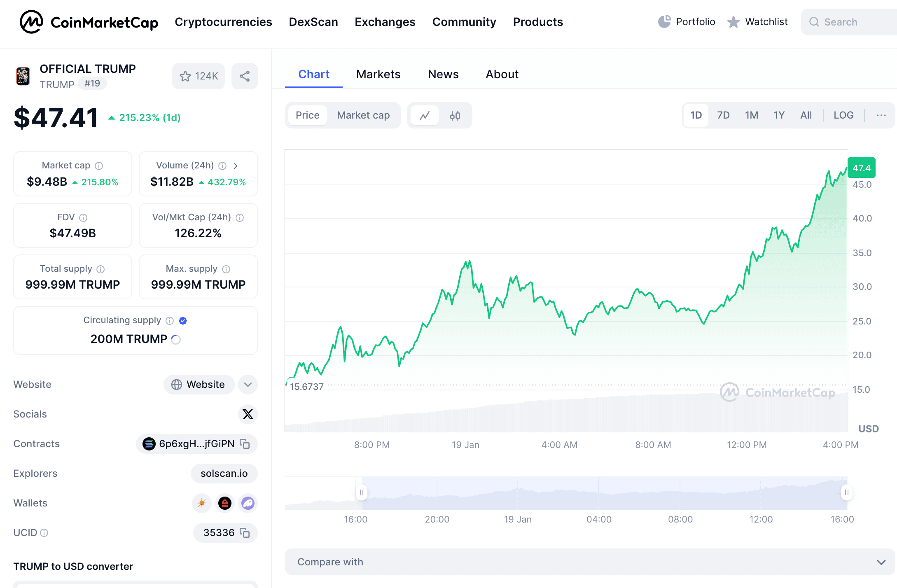Screen dimensions: 897x588
Task: Enable logarithmic scale with LOG button
Action: pos(843,115)
